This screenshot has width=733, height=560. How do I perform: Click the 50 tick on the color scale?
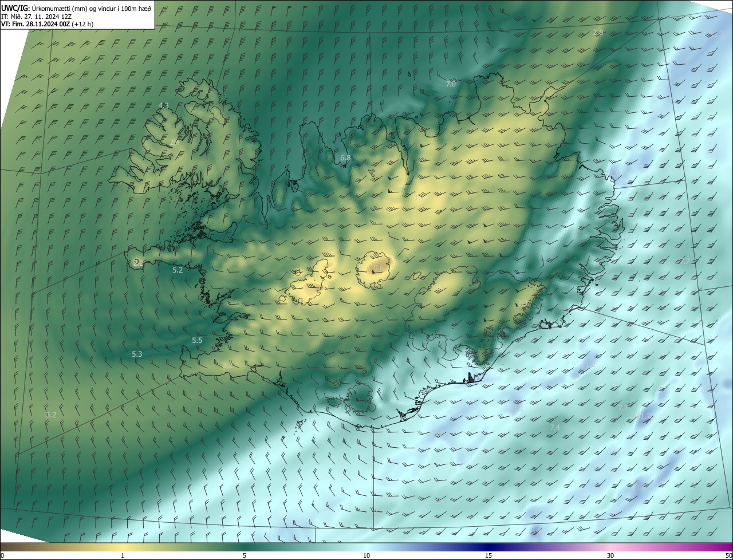pyautogui.click(x=728, y=555)
